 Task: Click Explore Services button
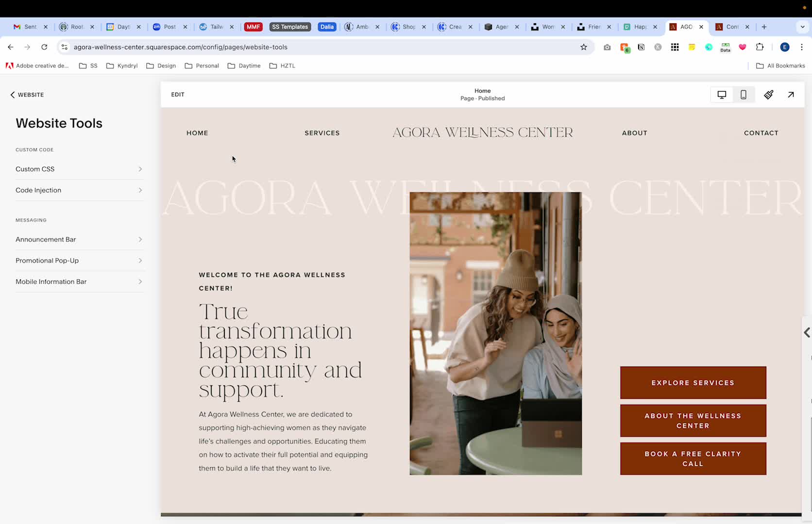pos(693,383)
